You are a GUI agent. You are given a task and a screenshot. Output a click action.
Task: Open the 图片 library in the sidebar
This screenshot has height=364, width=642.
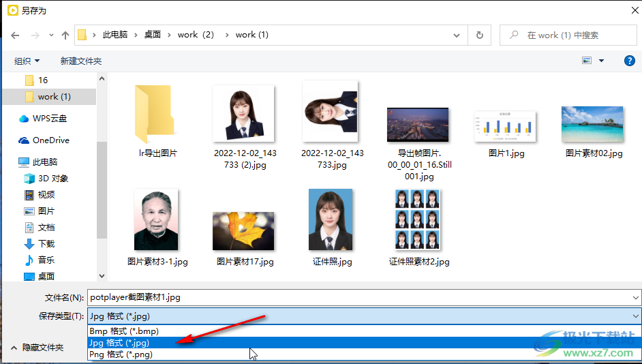click(40, 211)
